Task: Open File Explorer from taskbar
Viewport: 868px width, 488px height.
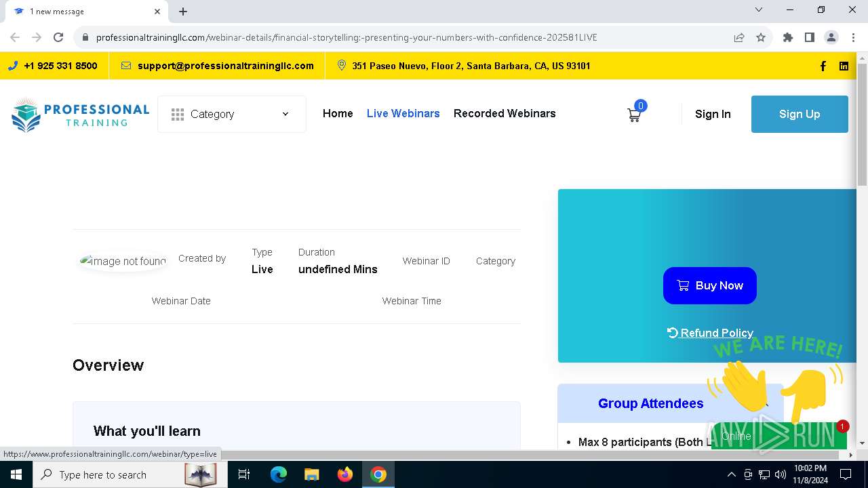Action: click(311, 474)
